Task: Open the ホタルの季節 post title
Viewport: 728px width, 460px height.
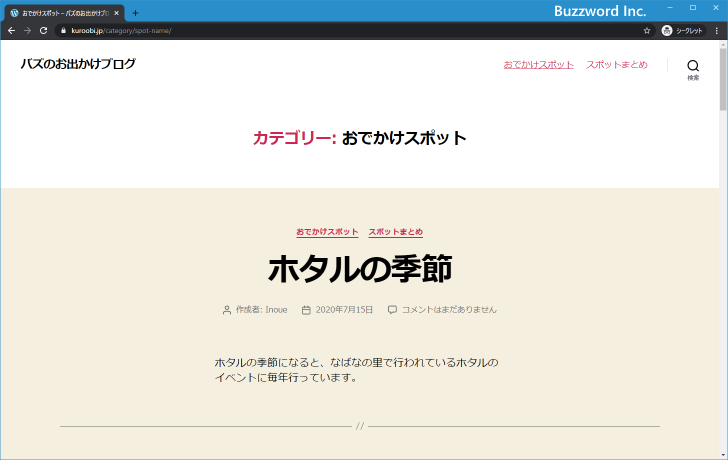Action: pyautogui.click(x=360, y=269)
